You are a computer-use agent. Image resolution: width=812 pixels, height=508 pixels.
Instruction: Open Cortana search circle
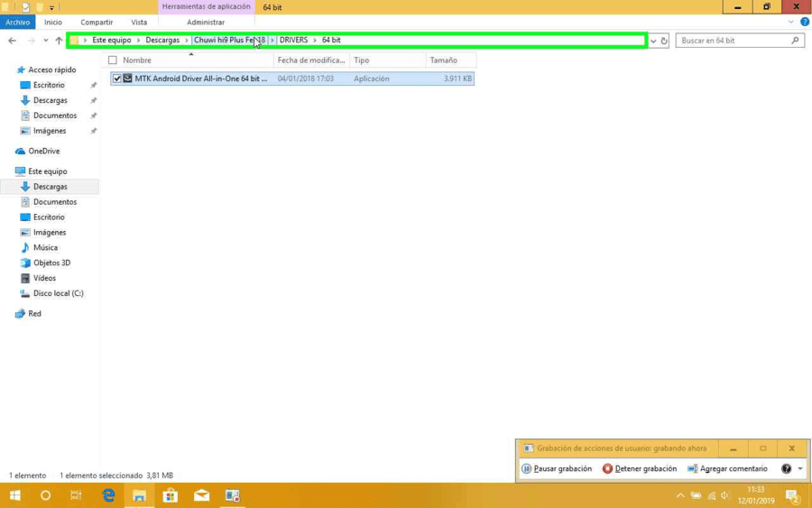[46, 495]
